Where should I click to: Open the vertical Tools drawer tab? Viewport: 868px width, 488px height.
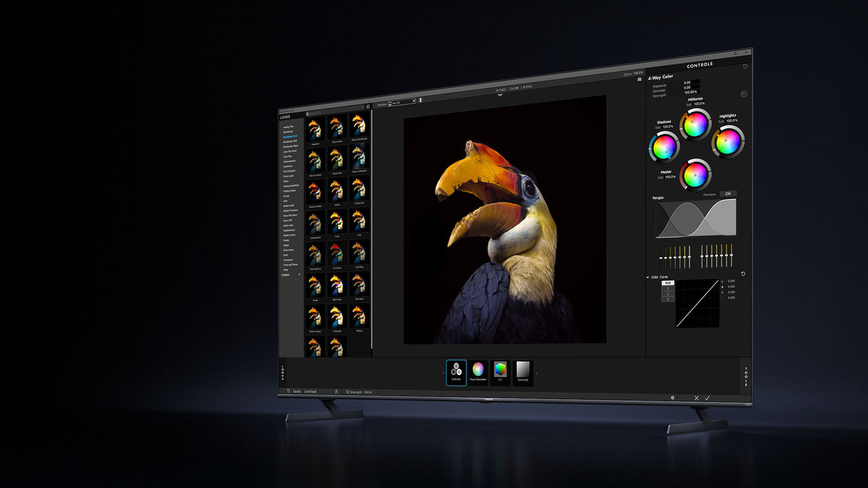click(x=746, y=375)
